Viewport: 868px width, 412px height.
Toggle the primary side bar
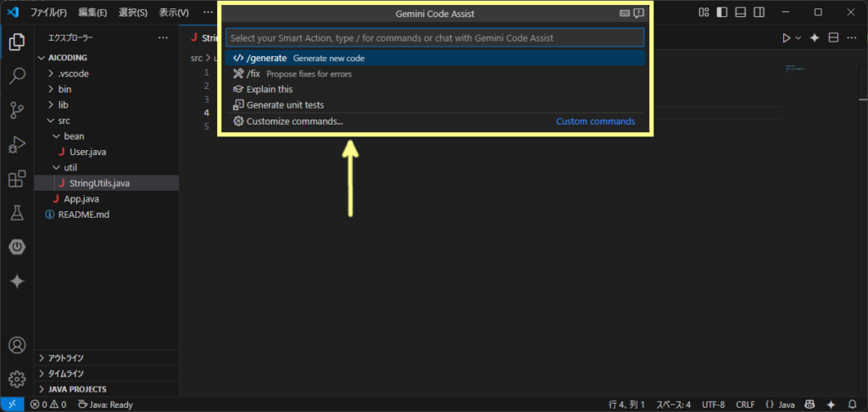(722, 12)
